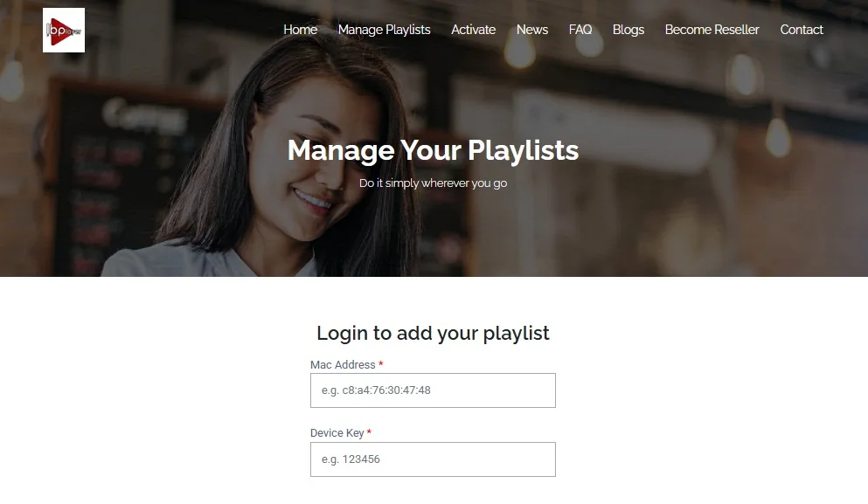The height and width of the screenshot is (504, 868).
Task: Select 'Do it simply wherever you go' text
Action: coord(433,183)
